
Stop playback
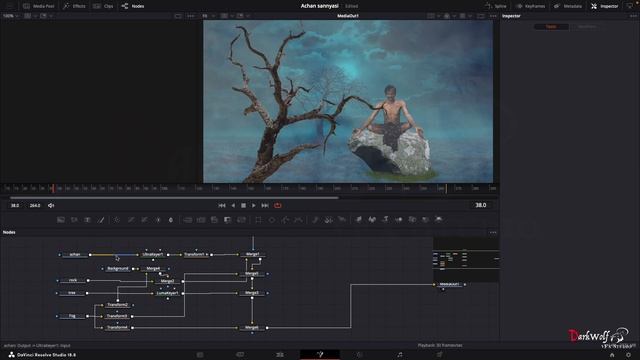[243, 205]
